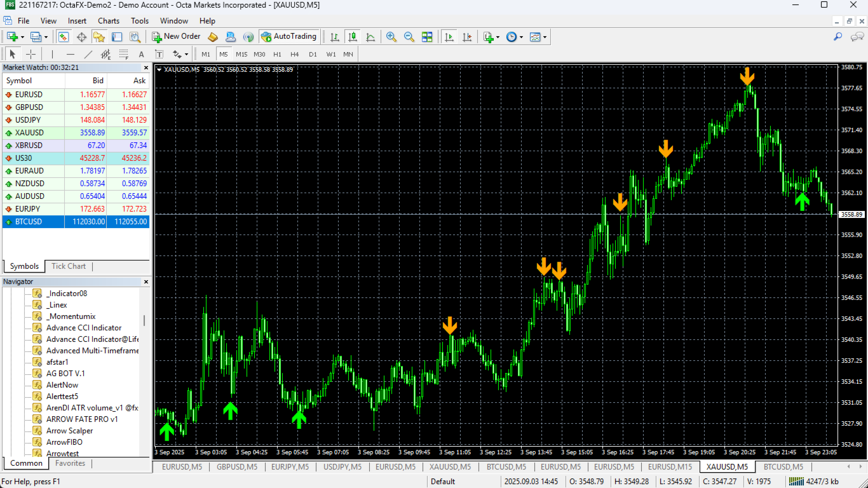
Task: Open the Charts menu
Action: pos(109,21)
